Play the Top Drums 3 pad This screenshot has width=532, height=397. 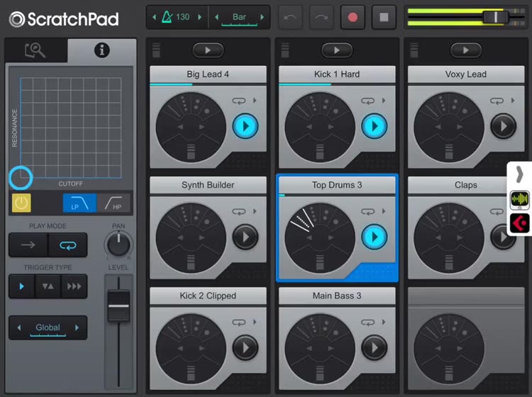point(375,237)
